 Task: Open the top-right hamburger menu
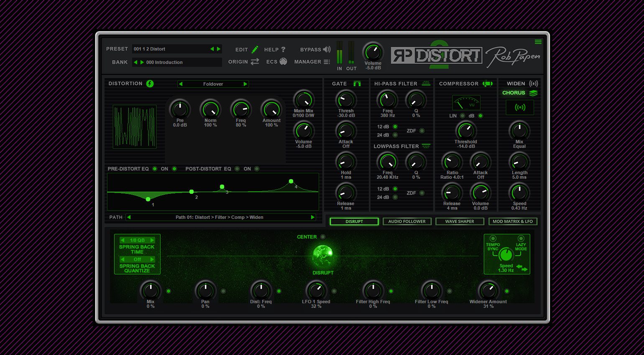click(x=538, y=42)
